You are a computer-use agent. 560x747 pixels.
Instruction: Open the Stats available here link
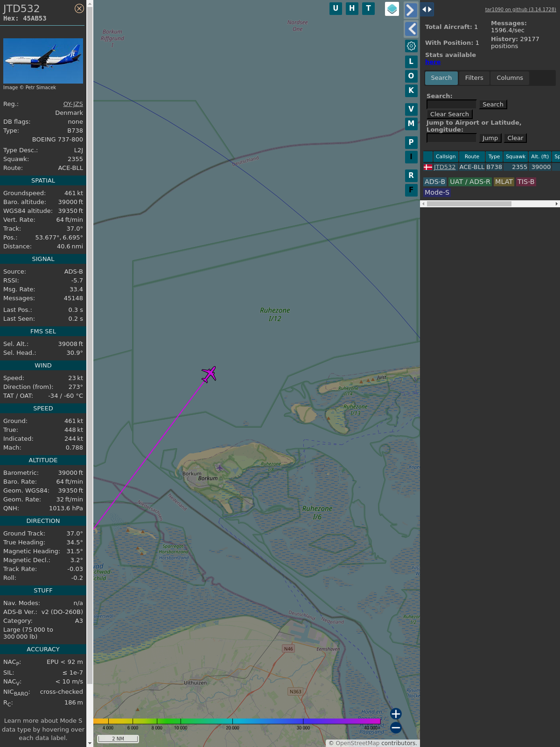point(433,62)
